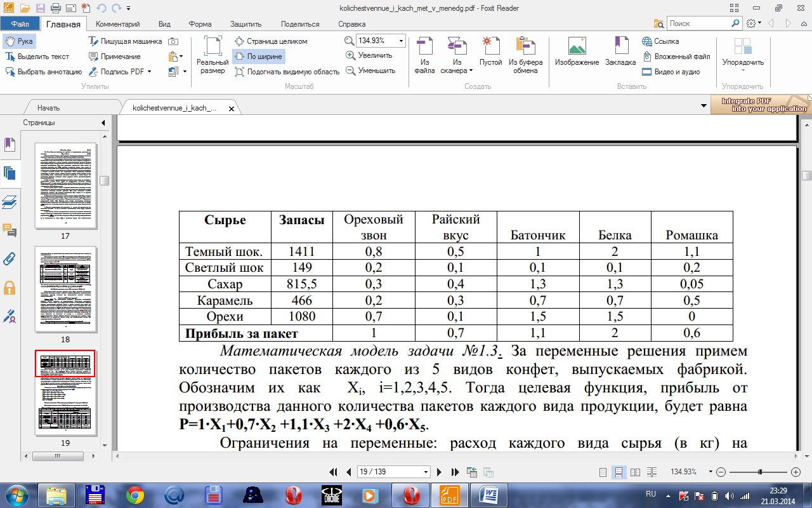The height and width of the screenshot is (508, 812).
Task: Enable single page view mode
Action: tap(603, 472)
